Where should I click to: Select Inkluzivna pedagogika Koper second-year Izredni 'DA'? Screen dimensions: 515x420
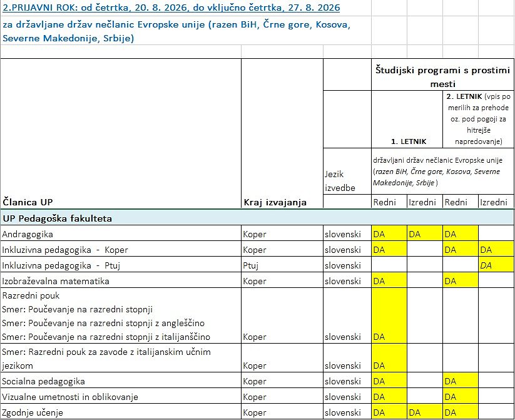pyautogui.click(x=496, y=248)
